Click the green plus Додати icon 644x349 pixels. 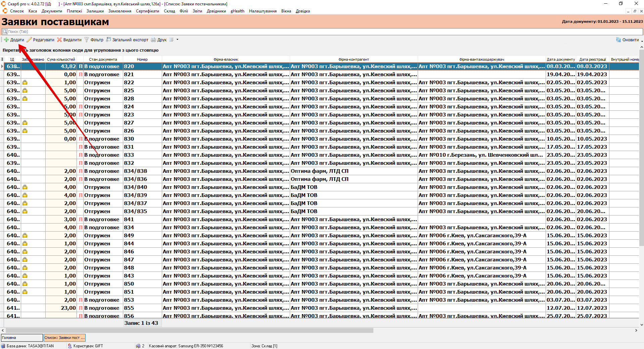6,40
